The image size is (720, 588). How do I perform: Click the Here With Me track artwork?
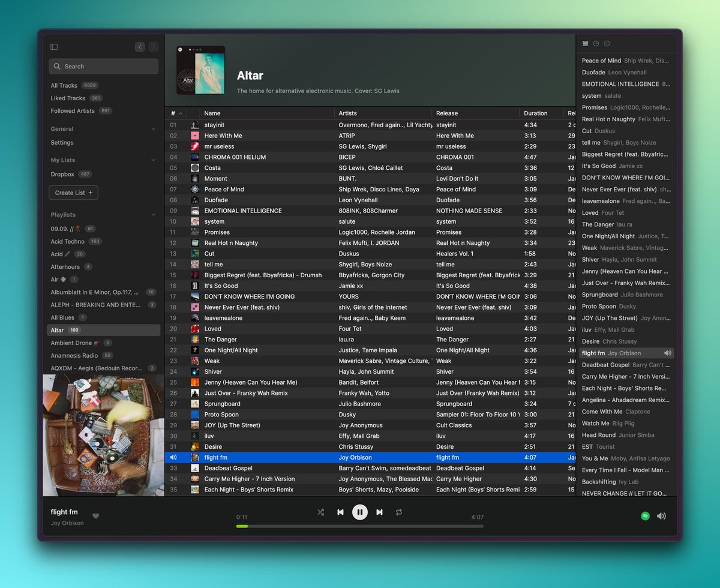coord(195,136)
